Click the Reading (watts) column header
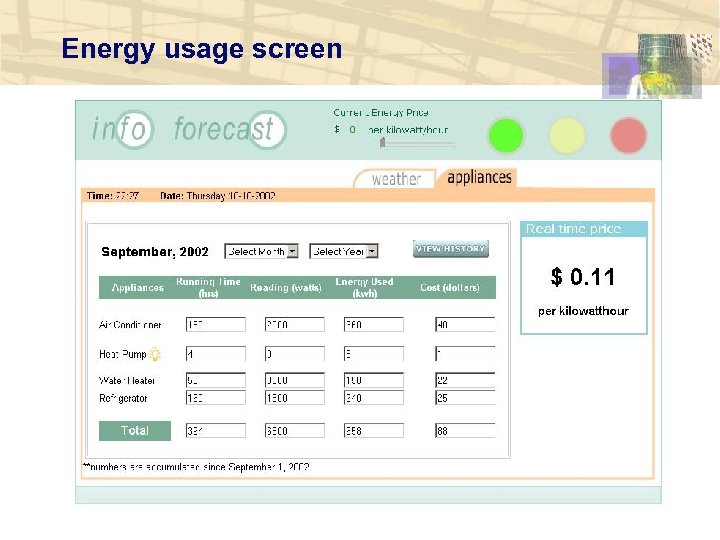 pos(286,287)
